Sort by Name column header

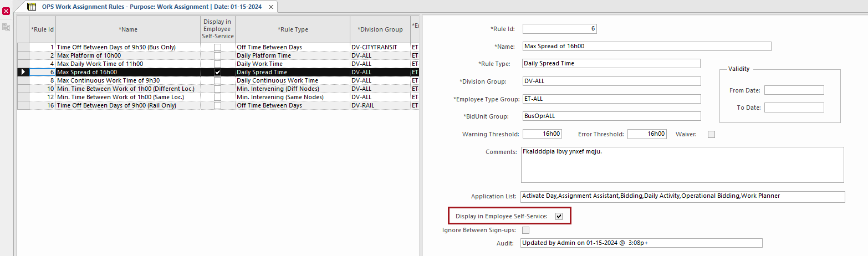click(128, 29)
